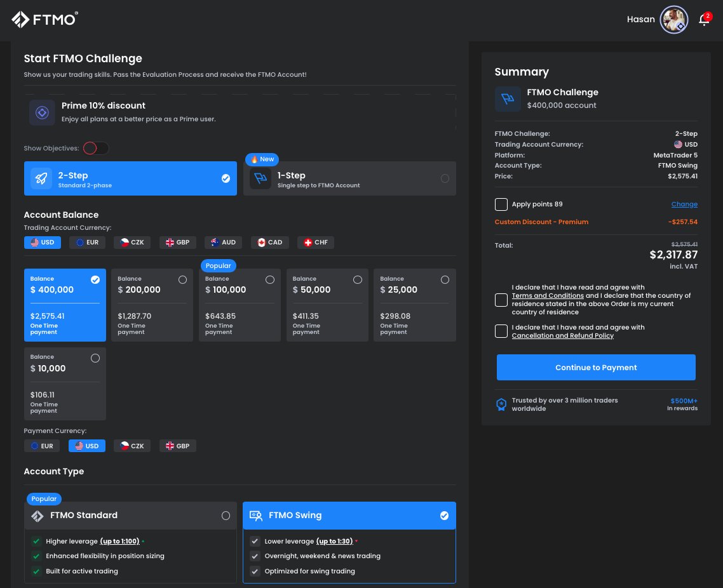This screenshot has height=588, width=723.
Task: Choose CHF trading account currency
Action: click(x=316, y=243)
